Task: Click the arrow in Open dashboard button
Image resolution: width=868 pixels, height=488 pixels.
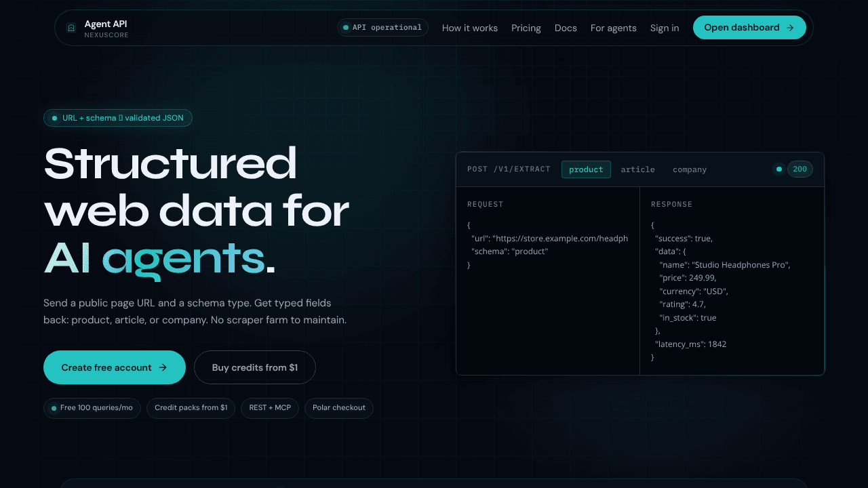Action: [790, 28]
